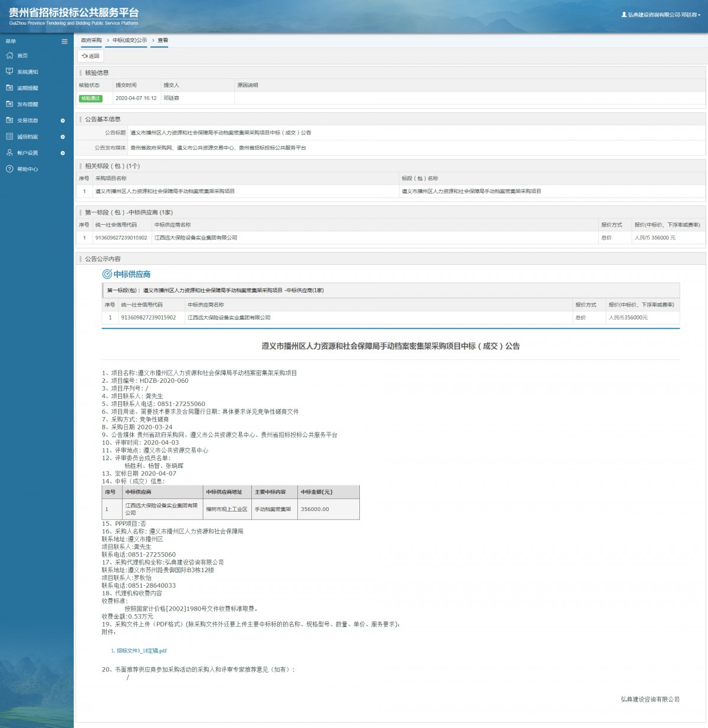Click the announcement title heading in the content
Screen dimensions: 708x728
(x=391, y=346)
